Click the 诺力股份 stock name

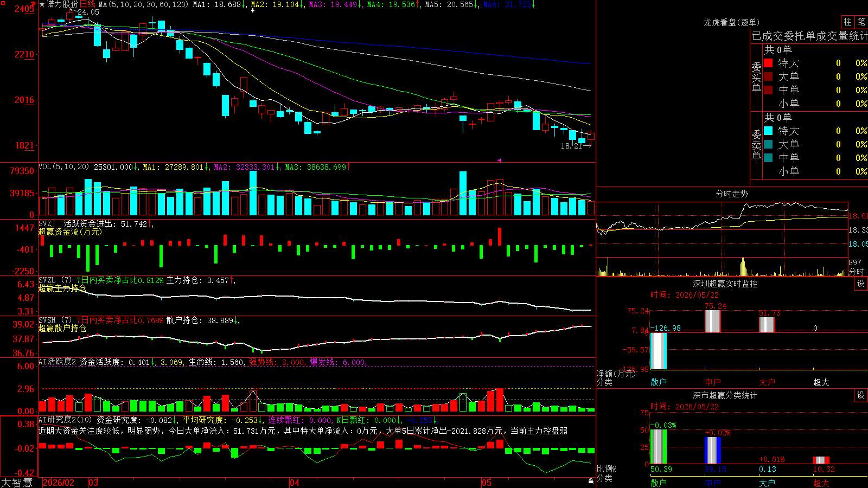(x=62, y=4)
